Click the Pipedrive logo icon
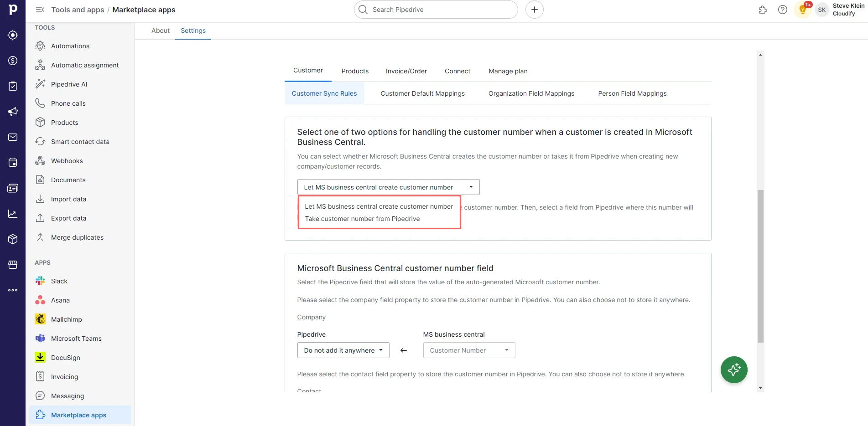868x426 pixels. (x=13, y=9)
